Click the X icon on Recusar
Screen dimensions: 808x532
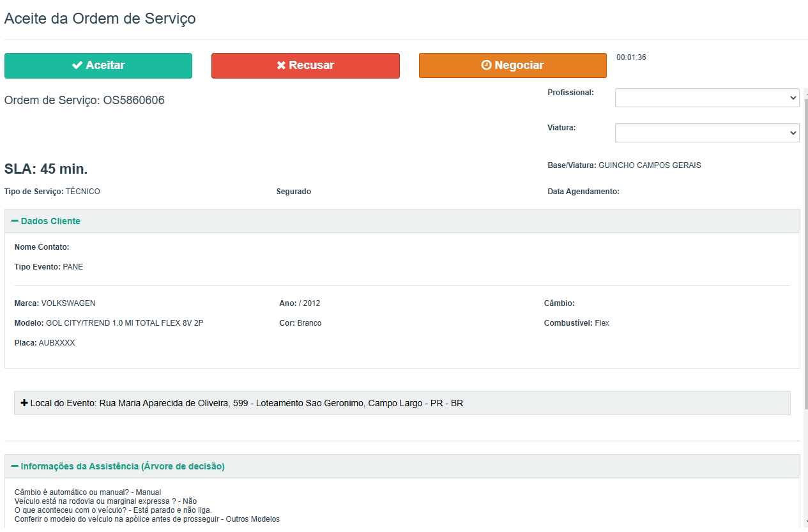[x=281, y=65]
